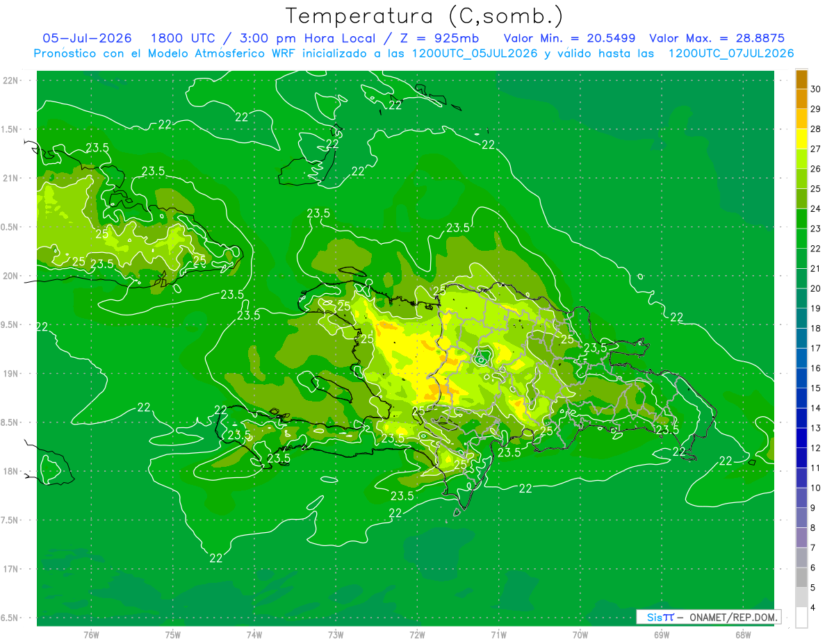Click colorbar legend value 24
The height and width of the screenshot is (644, 834).
pyautogui.click(x=815, y=208)
